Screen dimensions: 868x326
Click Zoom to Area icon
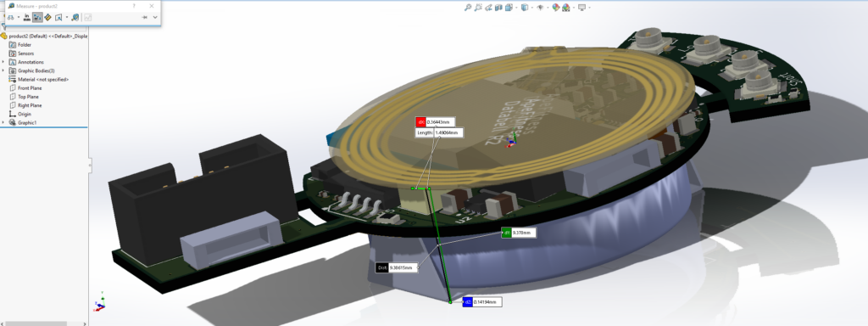478,7
